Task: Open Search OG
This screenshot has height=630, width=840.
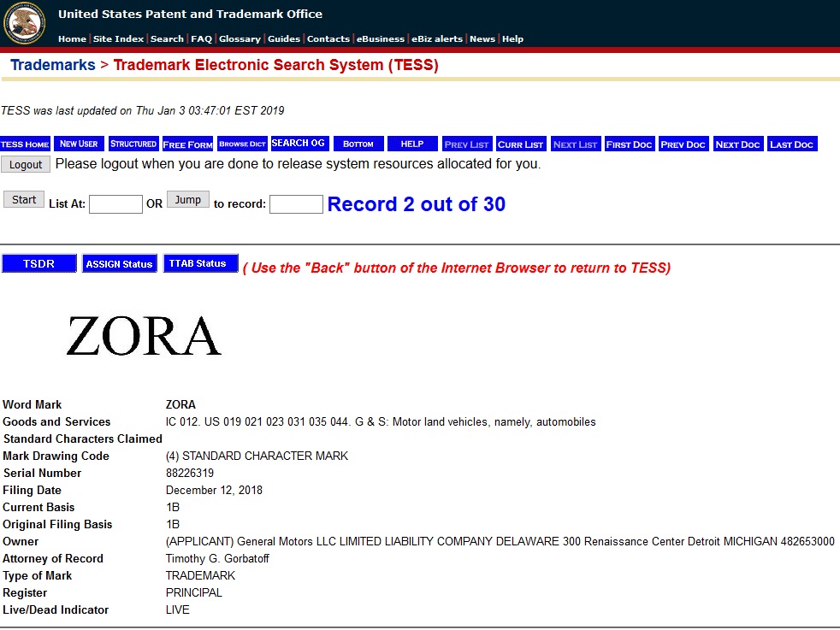Action: 299,144
